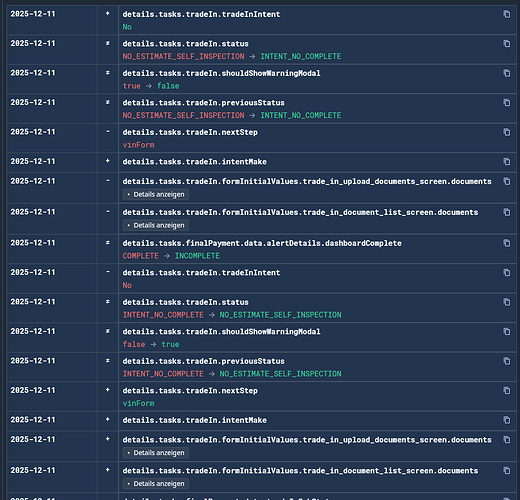
Task: Copy the finalPayment dashboardComplete entry
Action: 507,243
